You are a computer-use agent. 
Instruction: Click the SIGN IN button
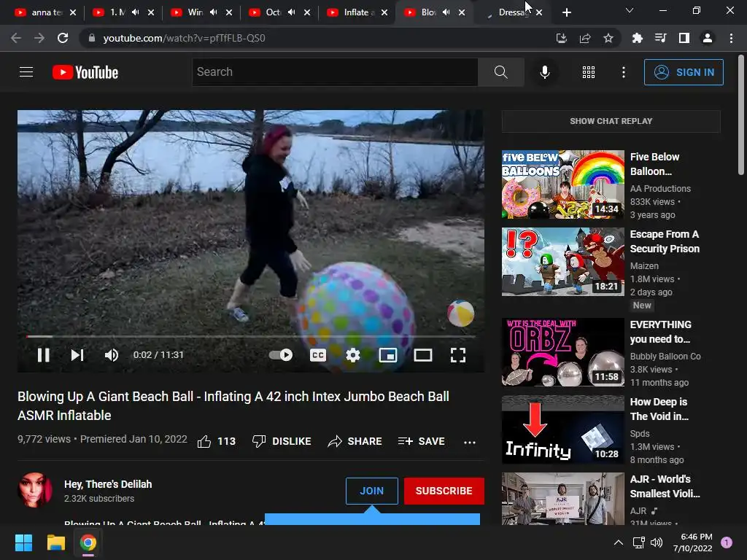684,72
